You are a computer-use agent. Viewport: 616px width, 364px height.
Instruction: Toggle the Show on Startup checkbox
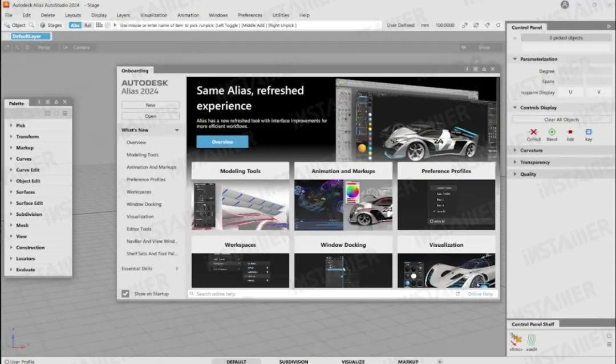125,294
